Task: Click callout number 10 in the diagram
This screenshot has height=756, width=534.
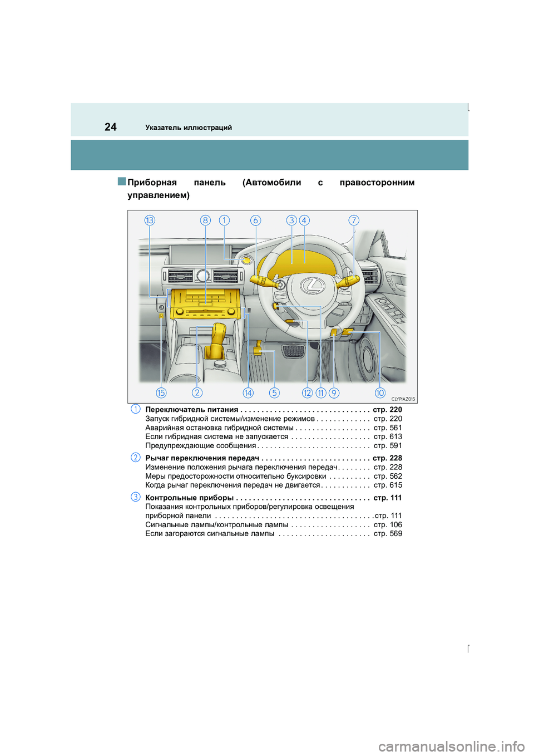Action: [x=380, y=393]
